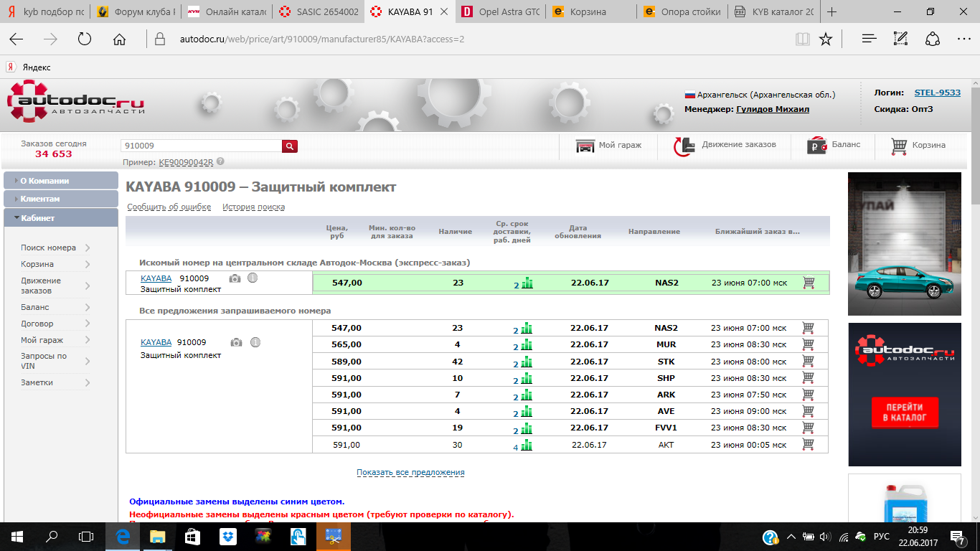Switch the РУС input language

pyautogui.click(x=882, y=536)
